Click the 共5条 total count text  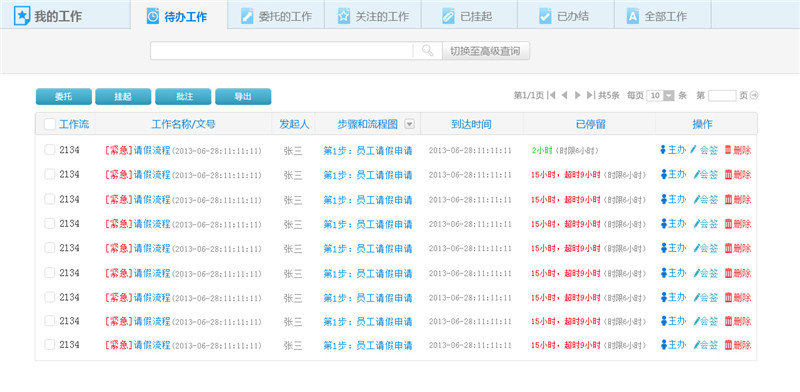(x=609, y=95)
